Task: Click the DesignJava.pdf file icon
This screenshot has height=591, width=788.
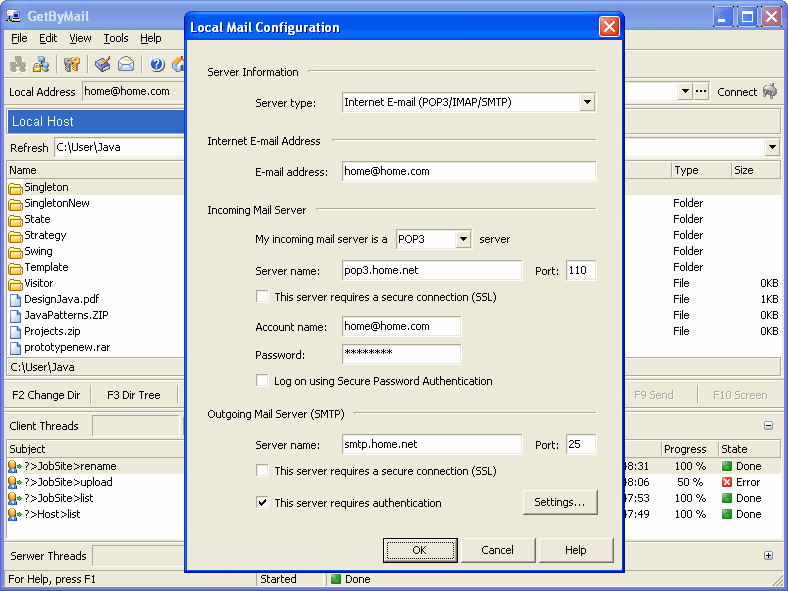Action: coord(16,300)
